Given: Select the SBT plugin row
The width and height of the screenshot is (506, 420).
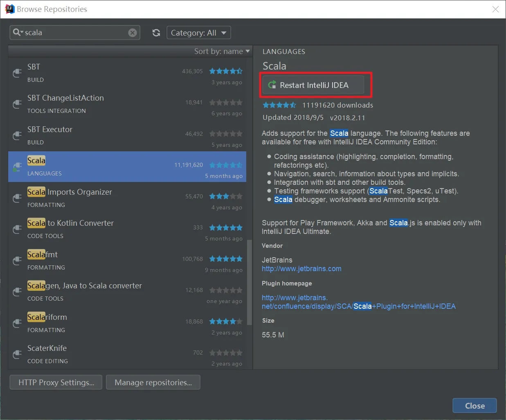Looking at the screenshot, I should click(127, 73).
